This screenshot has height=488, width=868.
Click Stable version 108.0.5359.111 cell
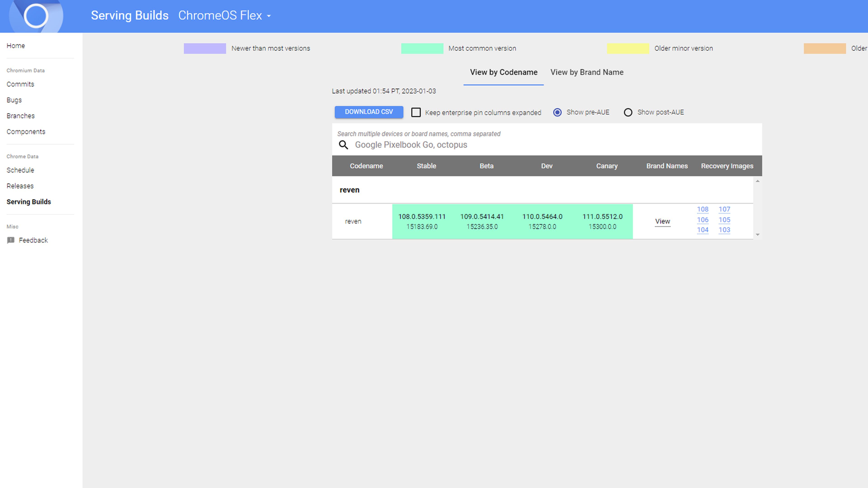point(422,221)
